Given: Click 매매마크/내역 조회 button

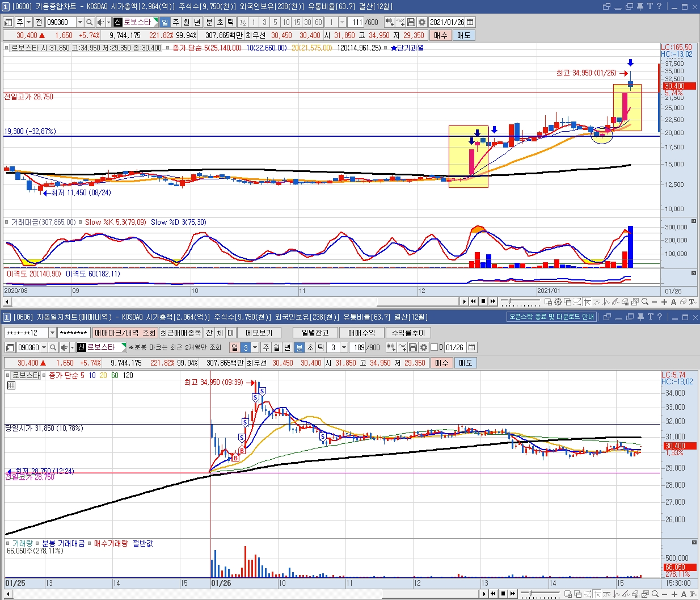Looking at the screenshot, I should [x=125, y=333].
